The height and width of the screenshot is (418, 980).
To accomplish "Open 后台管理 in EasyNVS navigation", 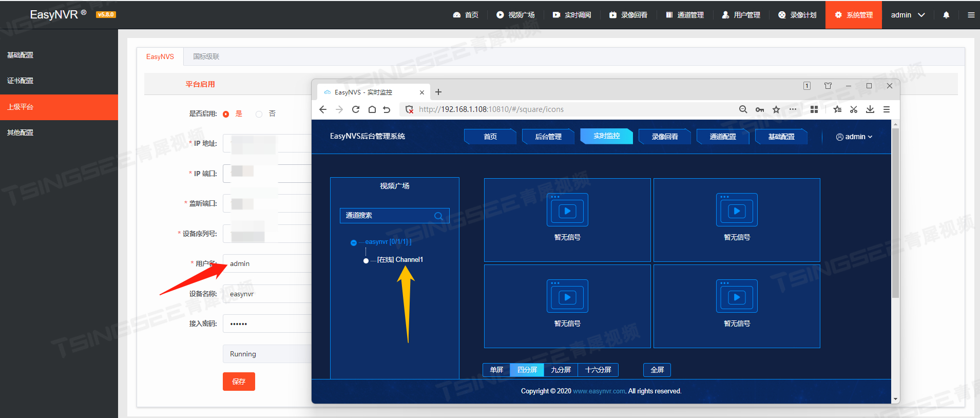I will 548,137.
